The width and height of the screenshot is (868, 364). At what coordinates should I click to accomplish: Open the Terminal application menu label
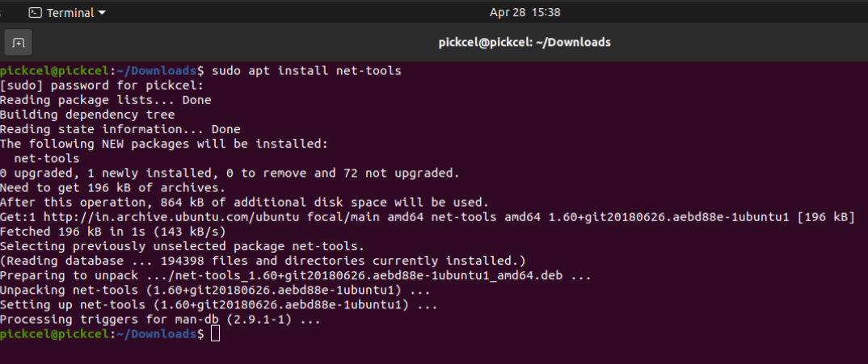pyautogui.click(x=70, y=12)
